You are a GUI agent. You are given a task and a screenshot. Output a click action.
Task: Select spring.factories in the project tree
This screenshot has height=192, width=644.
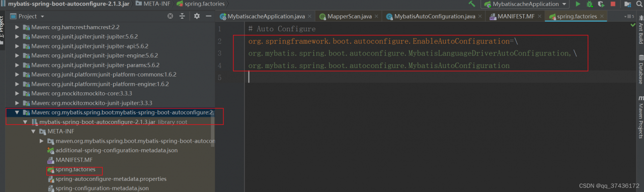click(x=75, y=169)
